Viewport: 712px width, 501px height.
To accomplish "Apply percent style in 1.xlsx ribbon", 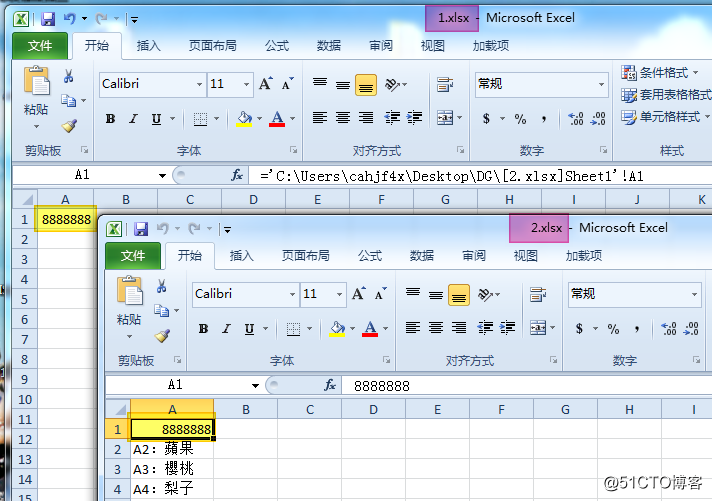I will (x=520, y=119).
